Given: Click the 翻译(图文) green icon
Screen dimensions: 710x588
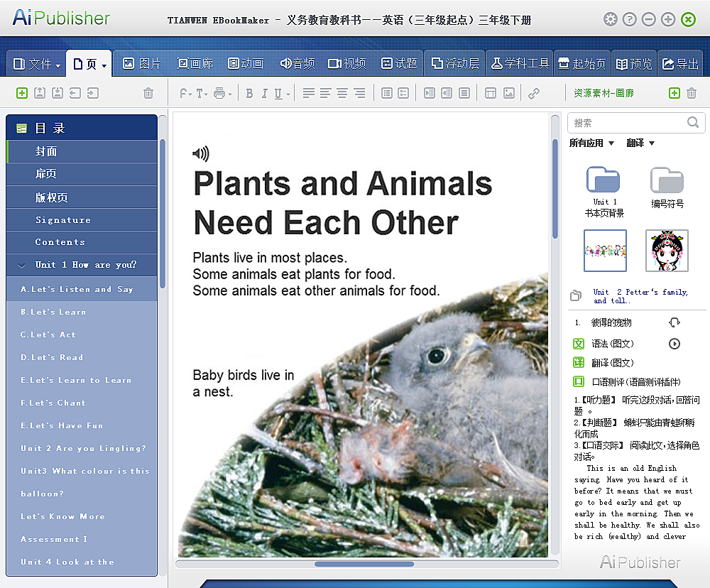Looking at the screenshot, I should pyautogui.click(x=579, y=362).
